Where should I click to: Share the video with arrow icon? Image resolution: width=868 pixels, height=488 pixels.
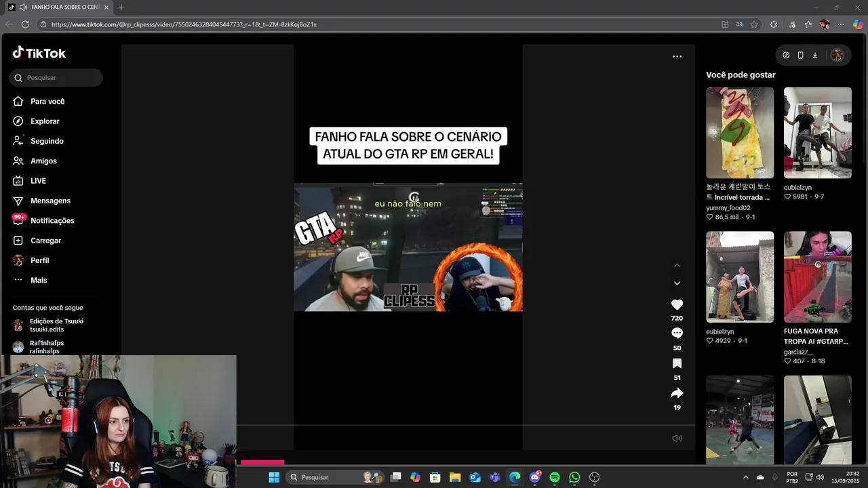[x=677, y=393]
